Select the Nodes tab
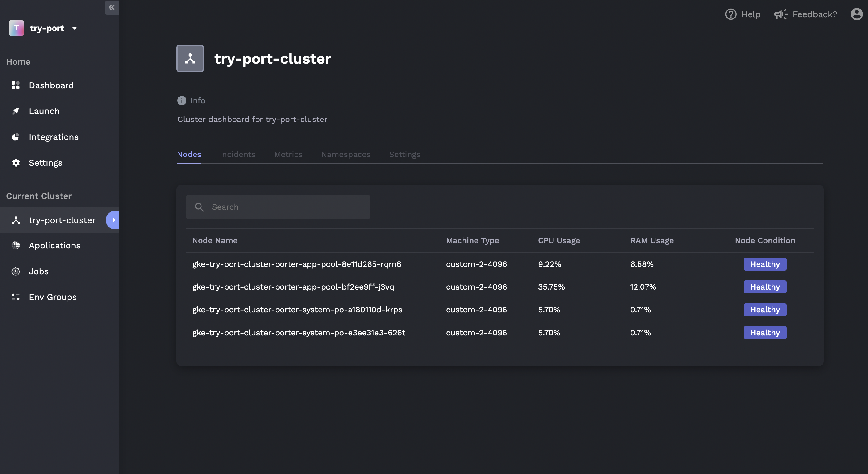Viewport: 868px width, 474px height. coord(189,154)
